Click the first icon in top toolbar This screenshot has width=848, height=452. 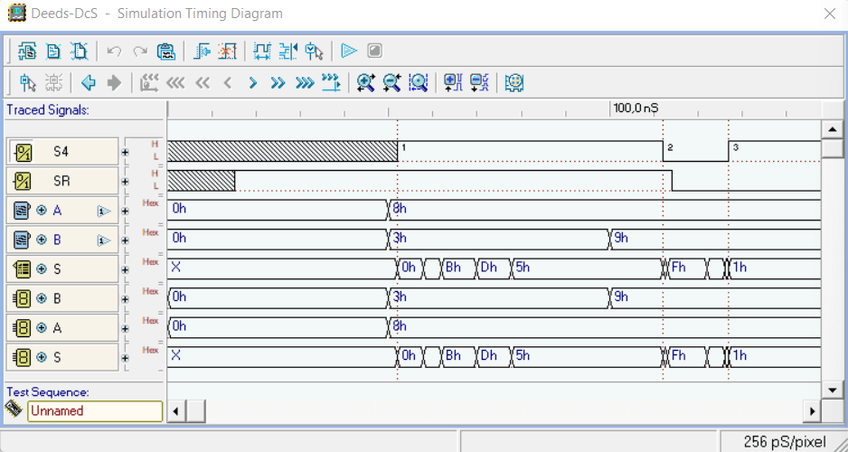point(27,51)
